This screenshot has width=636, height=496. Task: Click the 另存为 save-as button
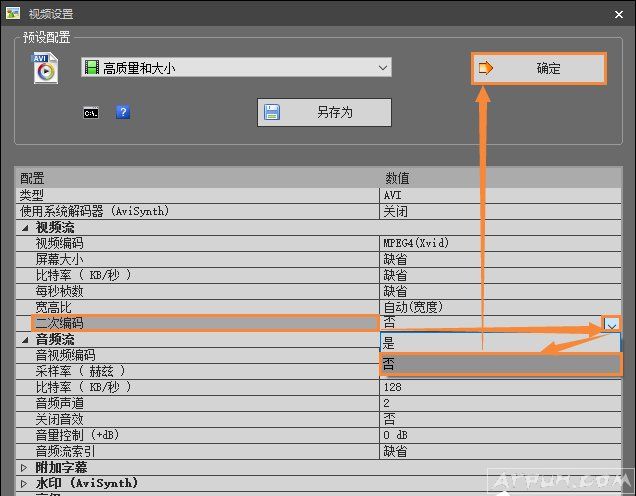click(324, 112)
